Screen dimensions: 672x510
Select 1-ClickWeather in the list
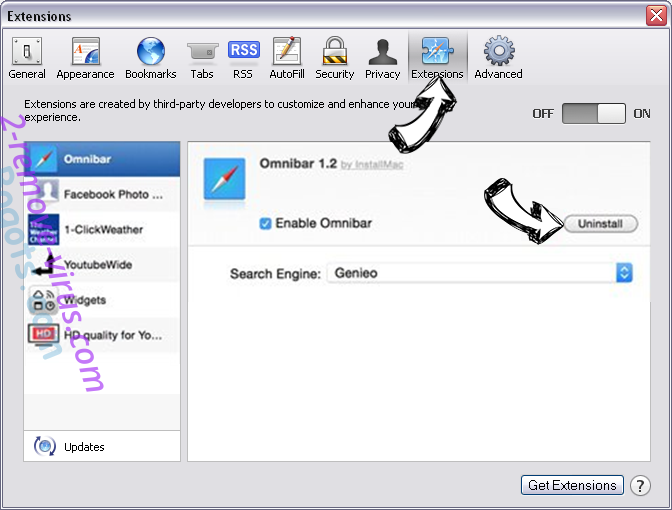coord(102,229)
